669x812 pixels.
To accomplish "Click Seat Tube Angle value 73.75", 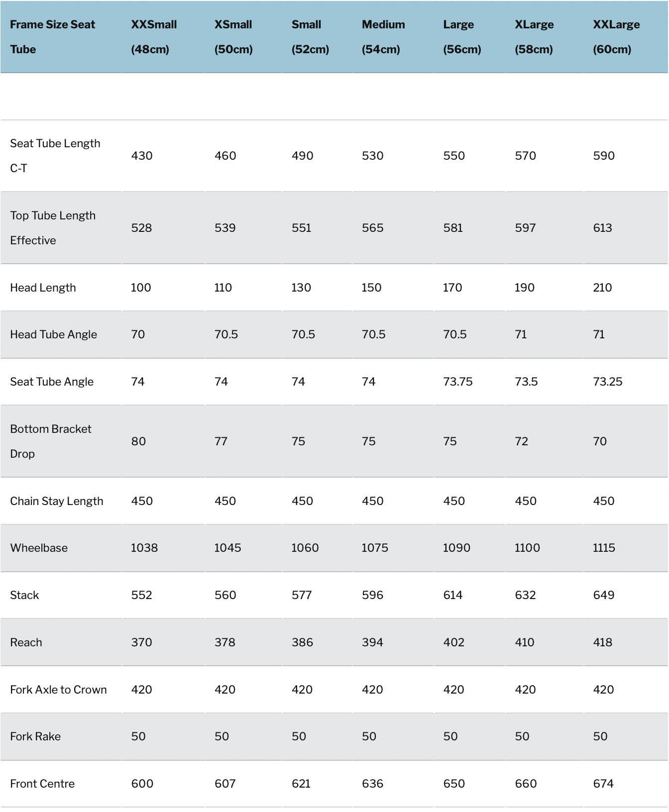I will click(457, 382).
